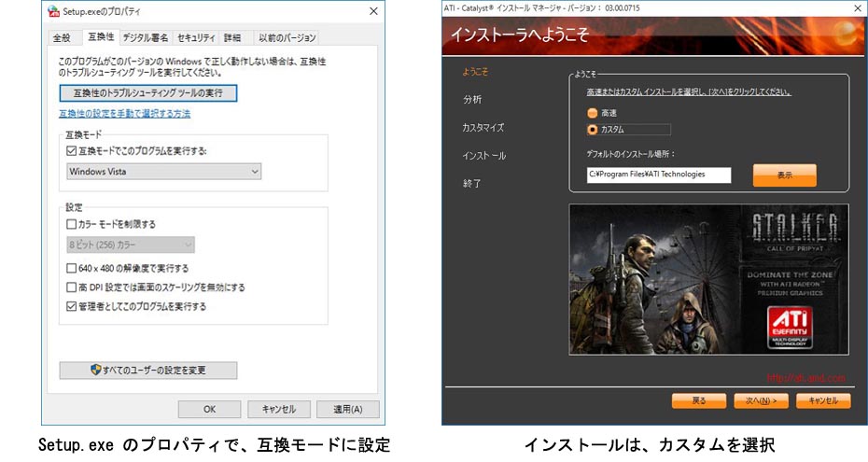Click the 次へ(N) > button
Viewport: 868px width, 462px height.
762,400
